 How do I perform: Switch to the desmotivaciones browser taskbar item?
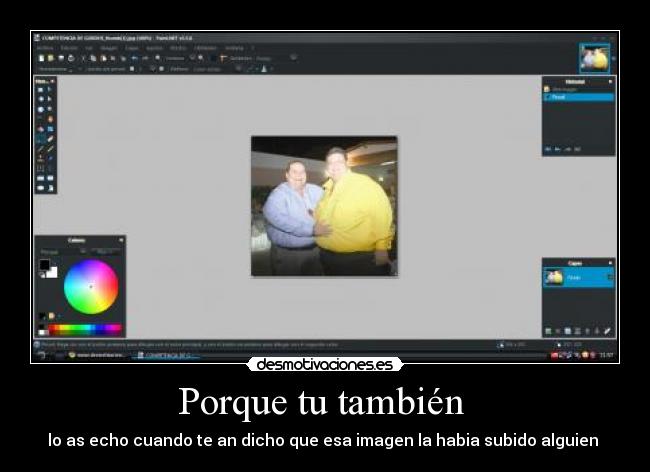click(x=97, y=355)
